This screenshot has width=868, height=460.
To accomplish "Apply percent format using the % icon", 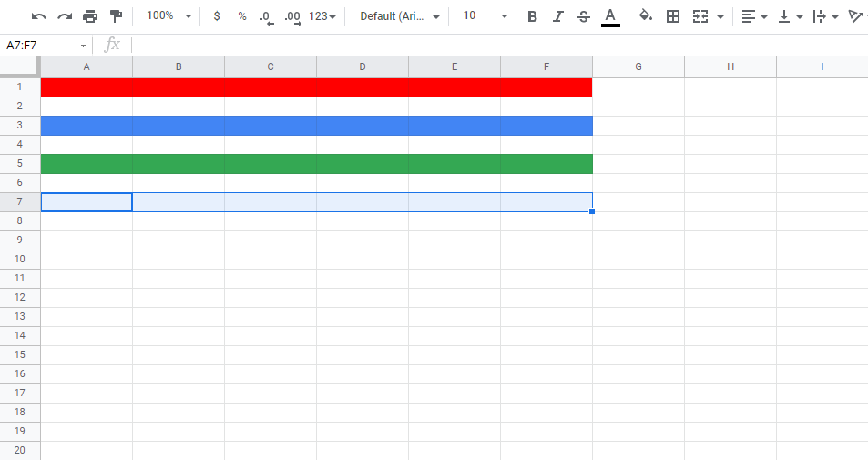I will click(x=241, y=16).
